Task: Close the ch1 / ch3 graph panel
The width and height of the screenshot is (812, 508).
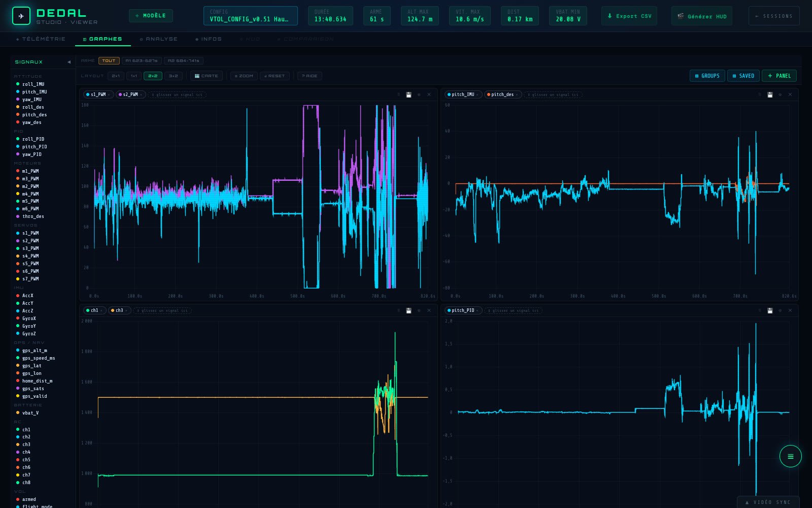Action: click(x=429, y=310)
